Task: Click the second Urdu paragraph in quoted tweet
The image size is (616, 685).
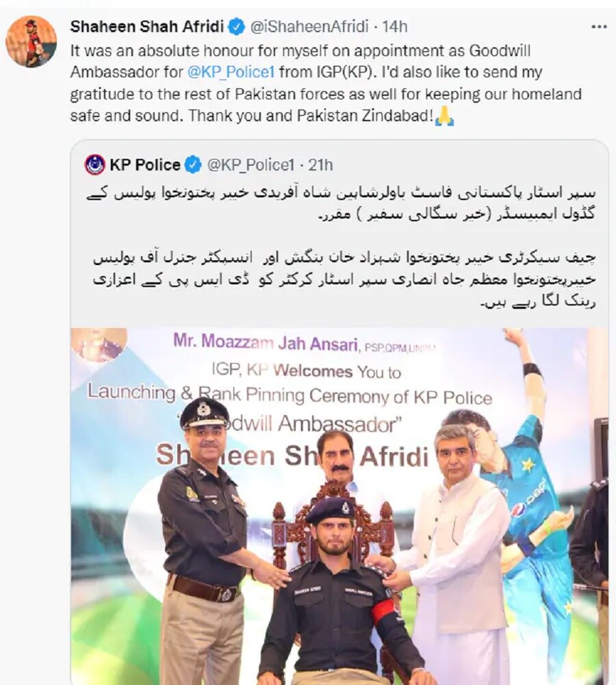Action: pyautogui.click(x=344, y=279)
